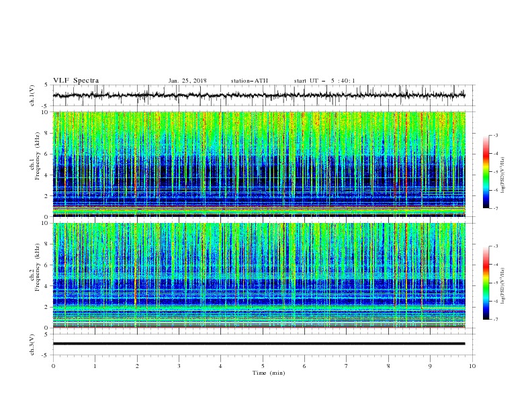The height and width of the screenshot is (411, 532).
Task: Click time axis tick label "2"
Action: pos(137,366)
